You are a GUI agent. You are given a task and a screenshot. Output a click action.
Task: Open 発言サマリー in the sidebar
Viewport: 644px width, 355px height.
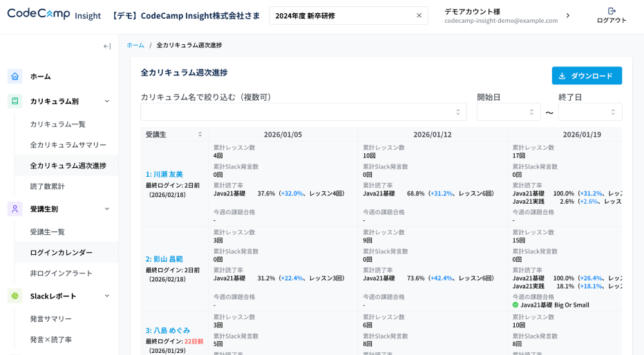(x=51, y=319)
